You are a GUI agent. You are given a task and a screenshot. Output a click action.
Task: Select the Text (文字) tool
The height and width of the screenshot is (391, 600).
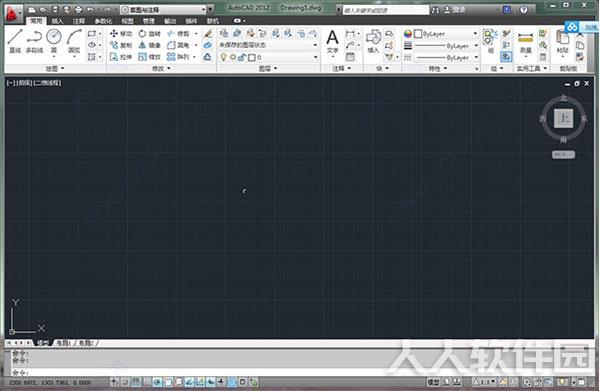click(333, 42)
